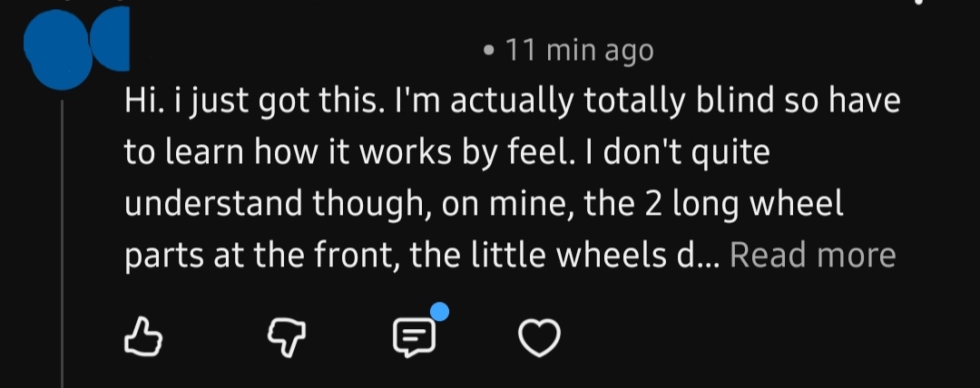
Task: Click the line starting "understand though, on mine"
Action: pos(483,204)
